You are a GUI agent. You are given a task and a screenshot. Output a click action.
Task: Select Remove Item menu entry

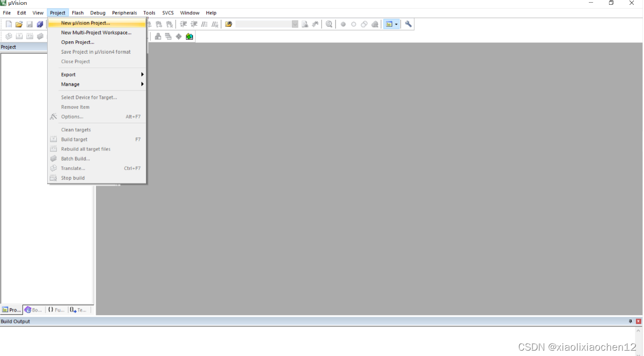pos(97,107)
